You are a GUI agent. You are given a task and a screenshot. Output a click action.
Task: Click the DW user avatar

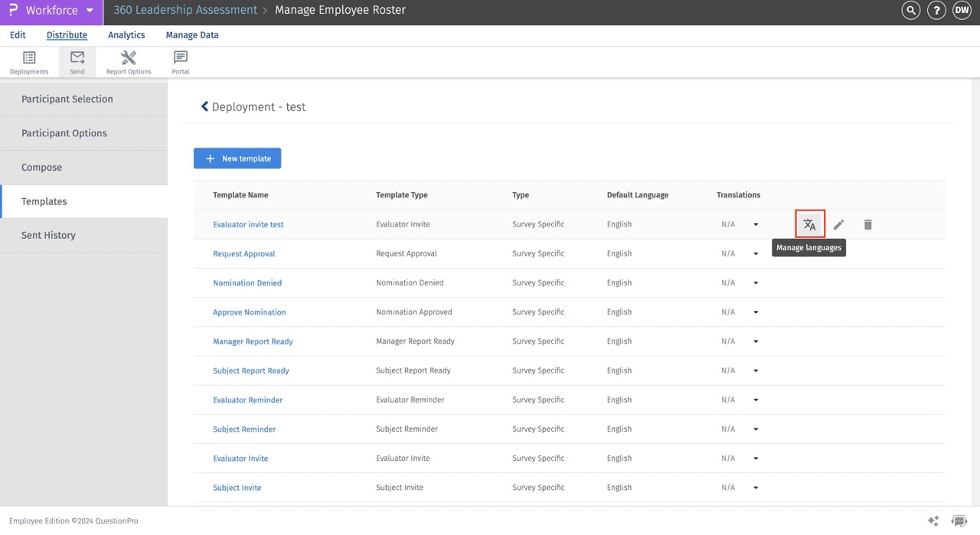click(962, 11)
